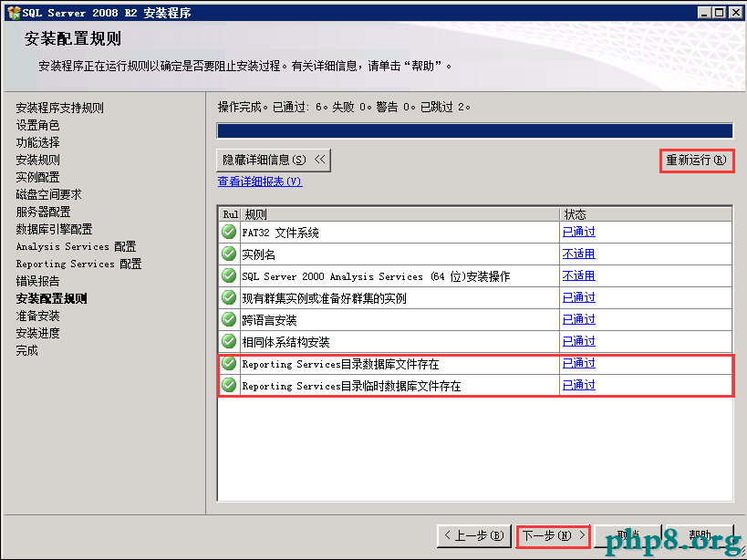The width and height of the screenshot is (747, 560).
Task: Click rule text 实例名
Action: (x=259, y=254)
